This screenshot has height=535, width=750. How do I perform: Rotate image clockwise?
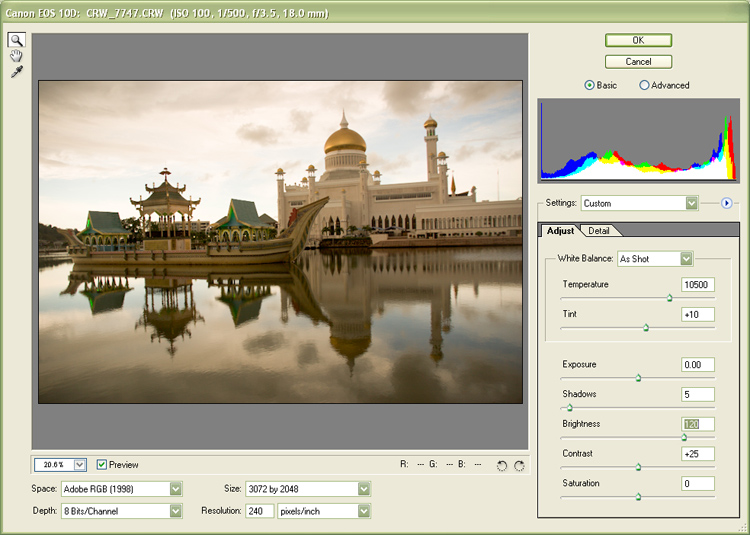tap(519, 465)
